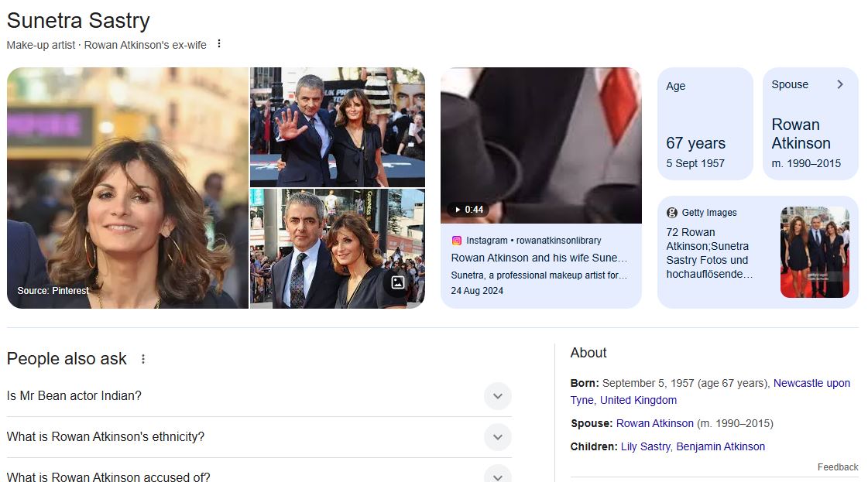
Task: Click the '5 Sept 1957' birth date text
Action: [695, 163]
